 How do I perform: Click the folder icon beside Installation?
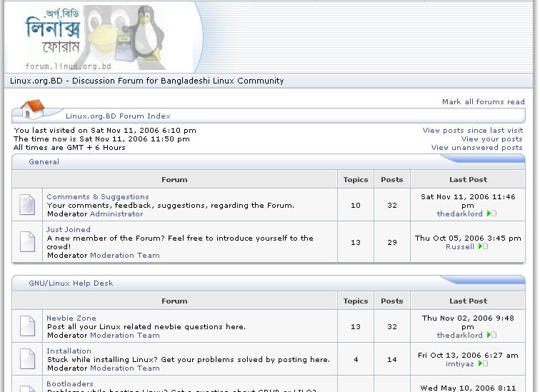[27, 359]
